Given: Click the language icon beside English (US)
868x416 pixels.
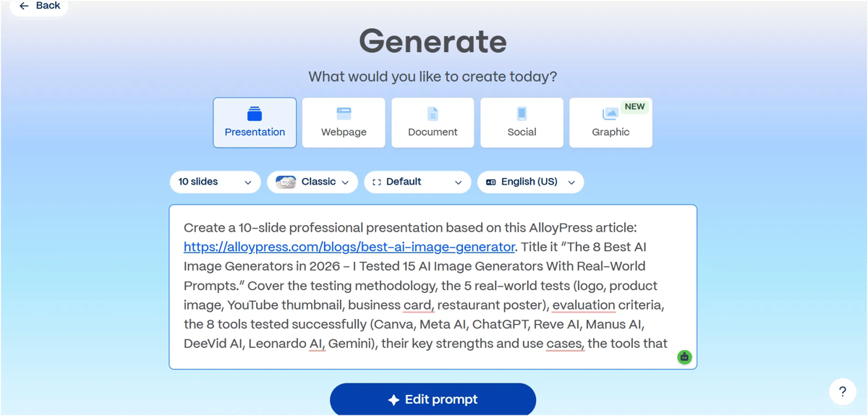Looking at the screenshot, I should coord(491,182).
